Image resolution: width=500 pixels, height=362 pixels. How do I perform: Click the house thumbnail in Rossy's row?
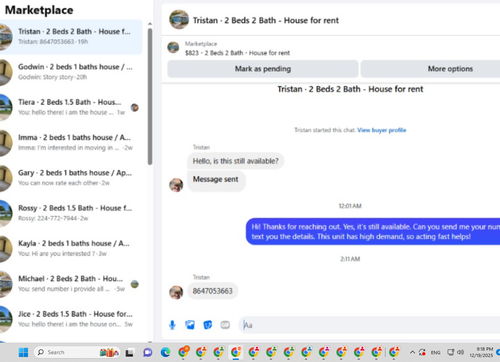point(6,213)
